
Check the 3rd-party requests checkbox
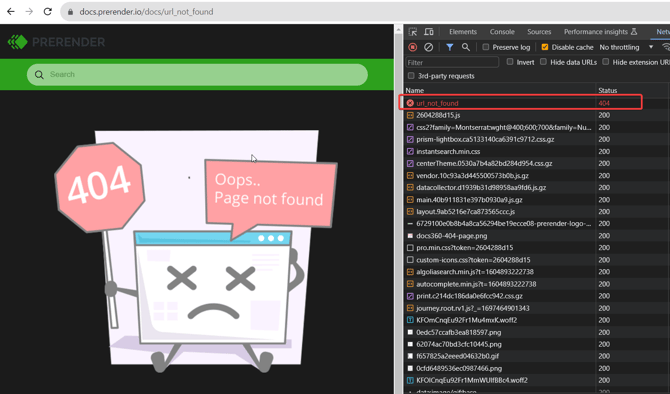pyautogui.click(x=411, y=76)
